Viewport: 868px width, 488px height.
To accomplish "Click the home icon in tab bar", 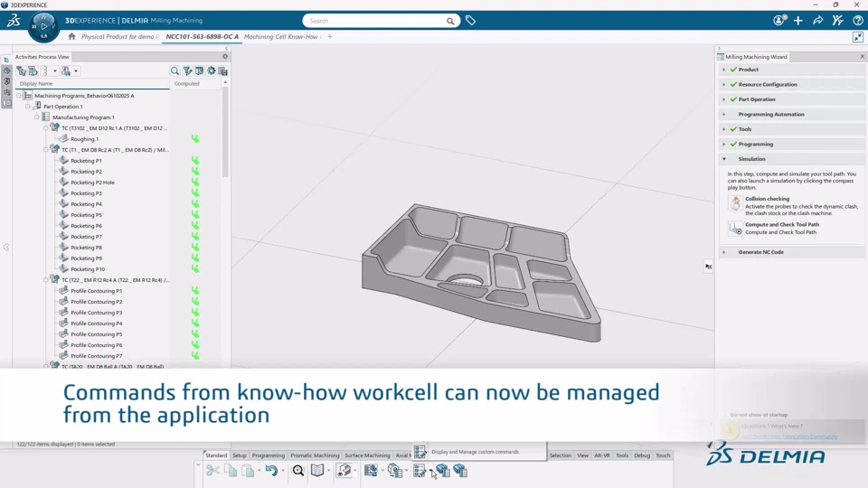I will coord(71,36).
